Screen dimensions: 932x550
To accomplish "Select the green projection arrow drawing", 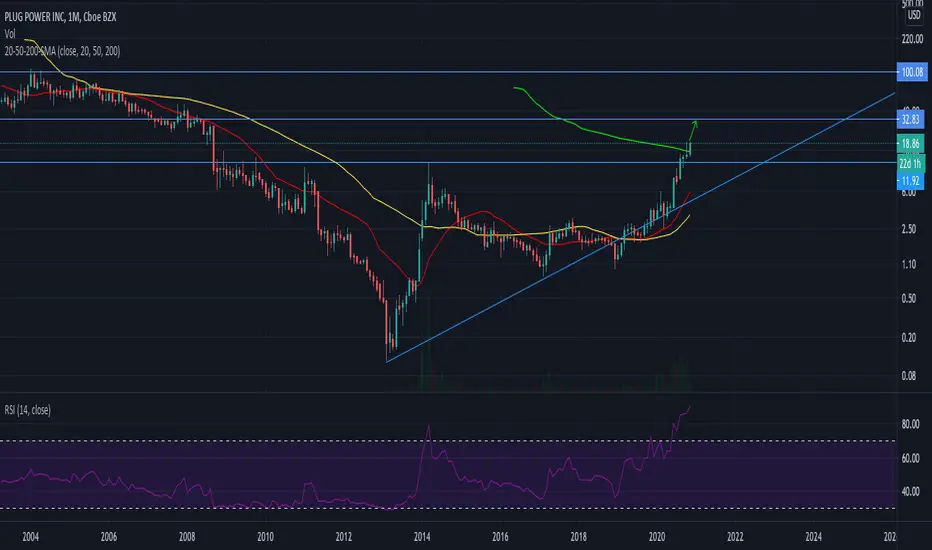I will pyautogui.click(x=693, y=132).
